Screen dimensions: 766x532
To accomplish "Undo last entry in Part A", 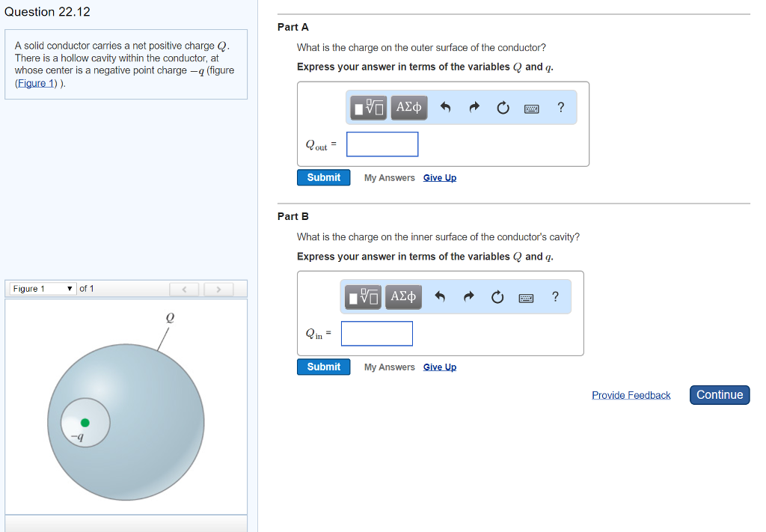I will click(x=445, y=108).
